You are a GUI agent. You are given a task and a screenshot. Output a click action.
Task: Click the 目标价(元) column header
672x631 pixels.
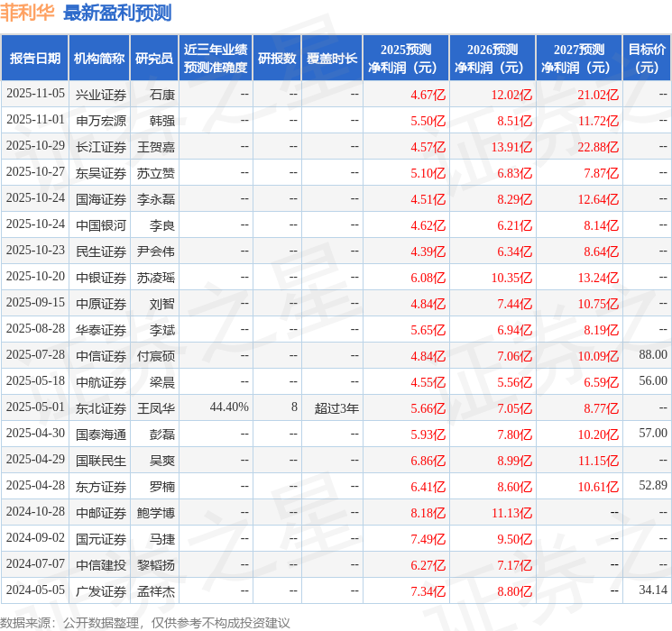point(647,59)
